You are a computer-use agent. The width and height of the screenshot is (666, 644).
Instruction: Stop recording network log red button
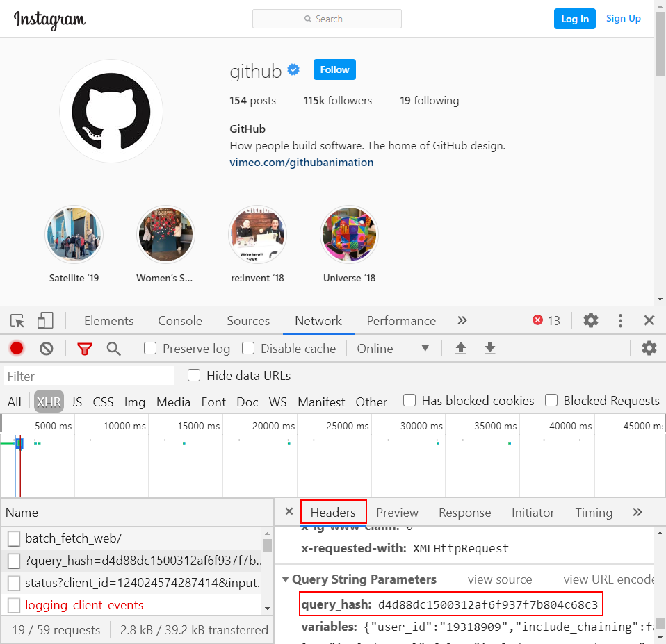(17, 349)
